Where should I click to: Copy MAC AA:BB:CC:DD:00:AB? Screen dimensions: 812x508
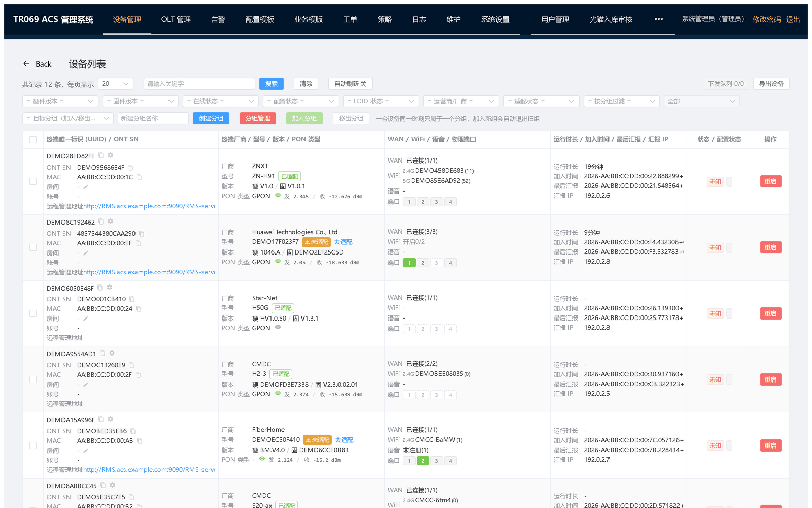[x=140, y=441]
